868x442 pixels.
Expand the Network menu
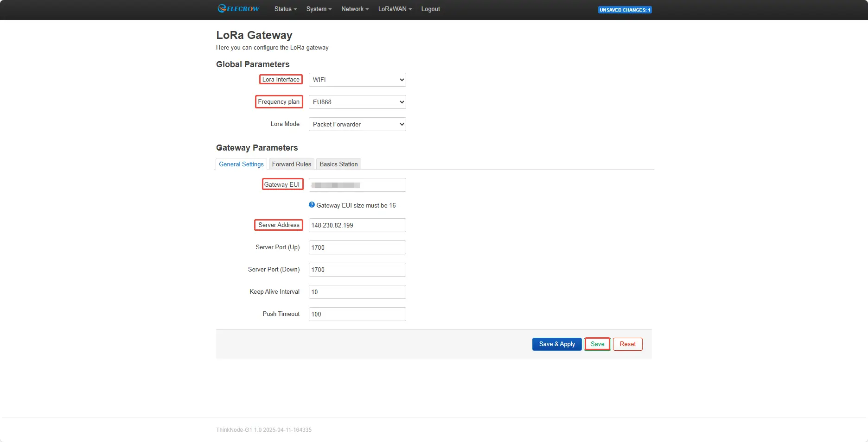coord(355,9)
